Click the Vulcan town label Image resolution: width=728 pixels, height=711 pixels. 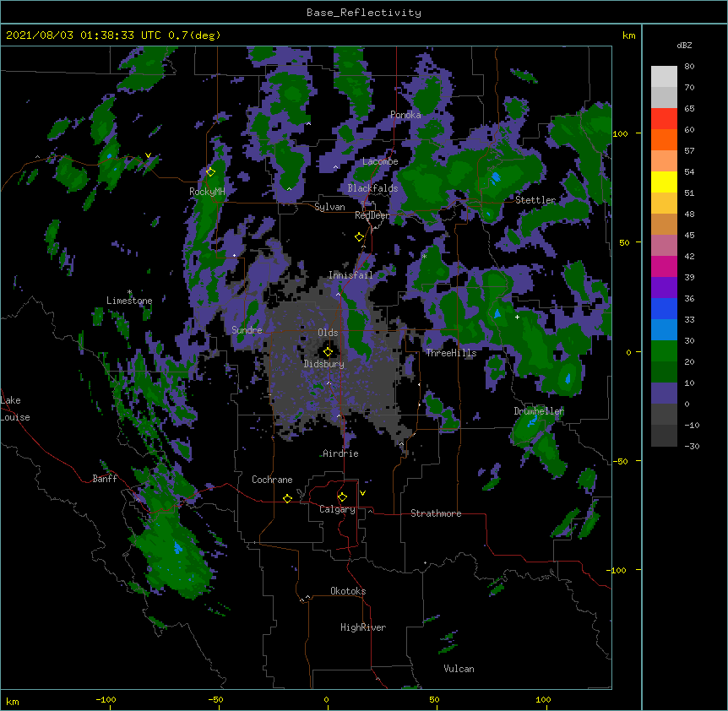pyautogui.click(x=459, y=669)
